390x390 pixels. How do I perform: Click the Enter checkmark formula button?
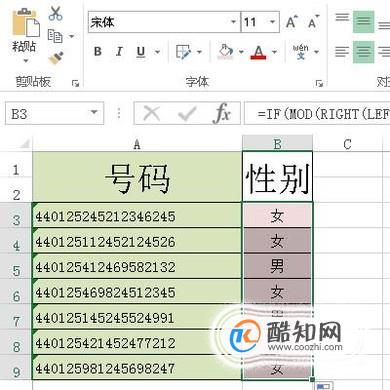click(x=187, y=113)
